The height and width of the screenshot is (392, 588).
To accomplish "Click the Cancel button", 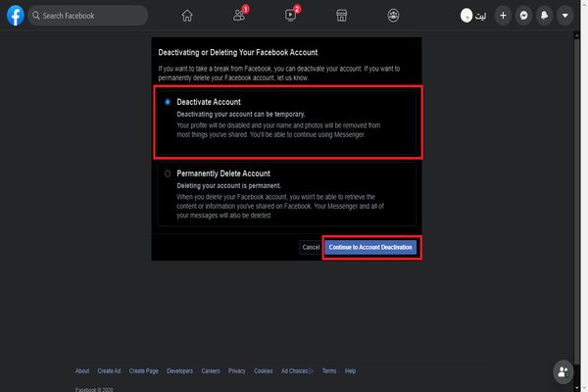I will pyautogui.click(x=311, y=247).
